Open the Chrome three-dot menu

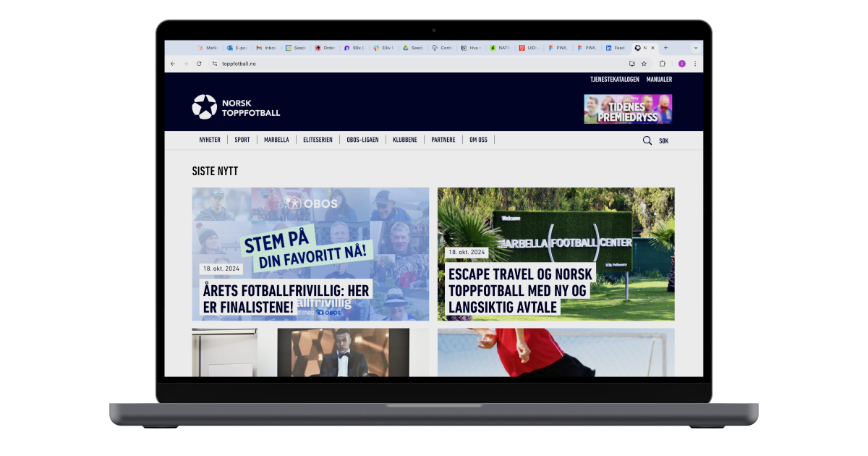pyautogui.click(x=695, y=64)
